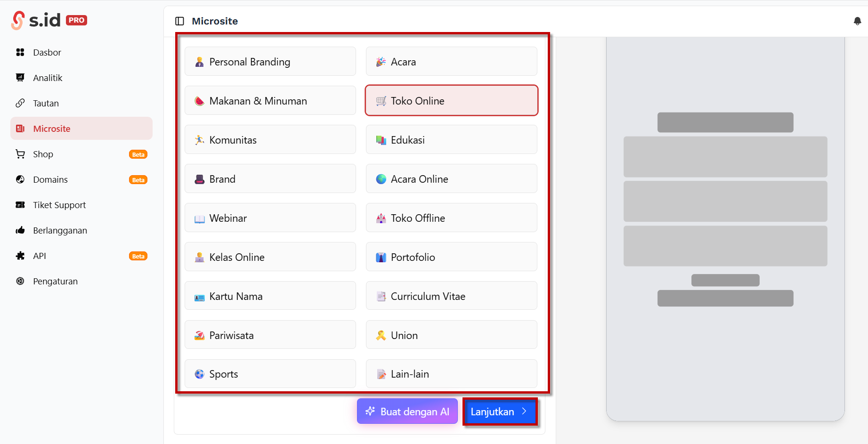
Task: Choose the Makanan & Minuman category
Action: 270,101
